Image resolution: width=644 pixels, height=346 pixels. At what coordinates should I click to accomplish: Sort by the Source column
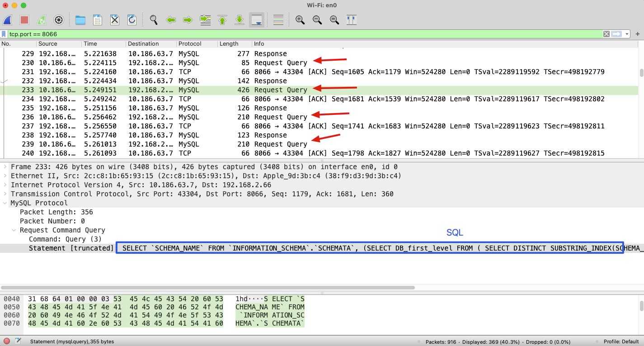coord(59,44)
